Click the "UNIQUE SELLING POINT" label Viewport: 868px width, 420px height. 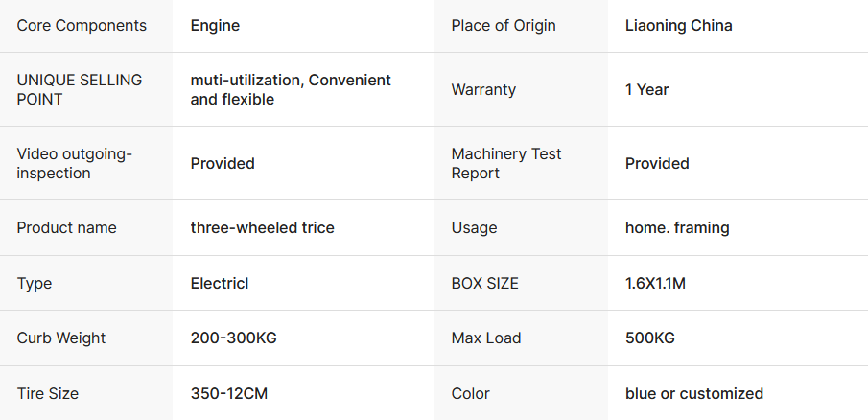[x=79, y=89]
